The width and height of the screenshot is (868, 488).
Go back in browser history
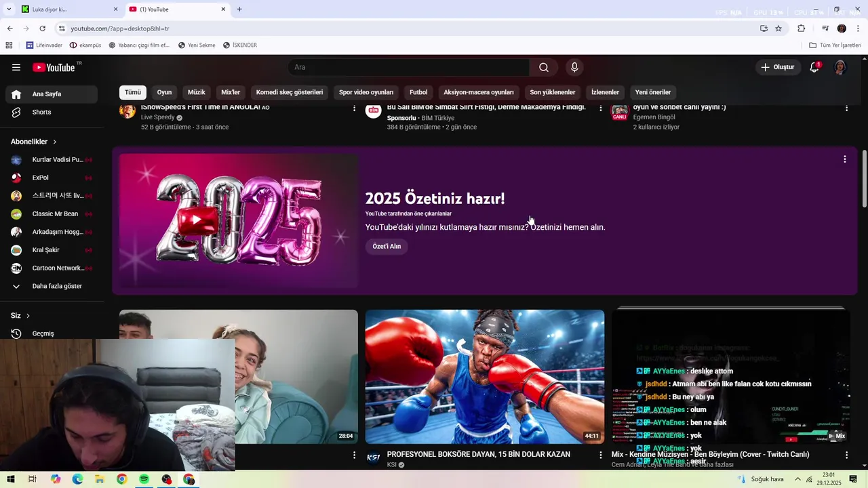click(x=9, y=28)
